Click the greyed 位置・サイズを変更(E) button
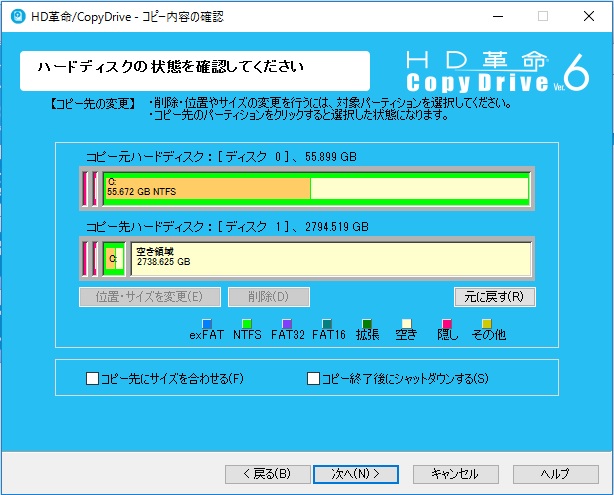Screen dimensions: 614x495 [150, 297]
